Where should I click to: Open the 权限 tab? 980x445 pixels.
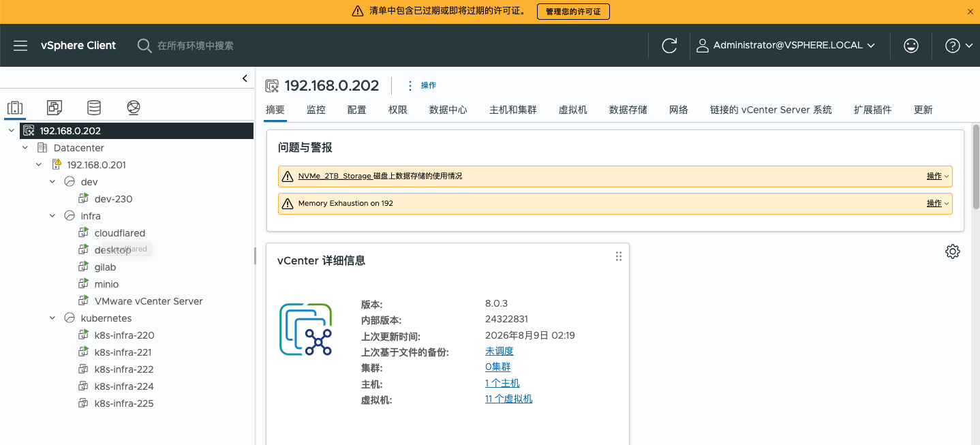pos(398,110)
